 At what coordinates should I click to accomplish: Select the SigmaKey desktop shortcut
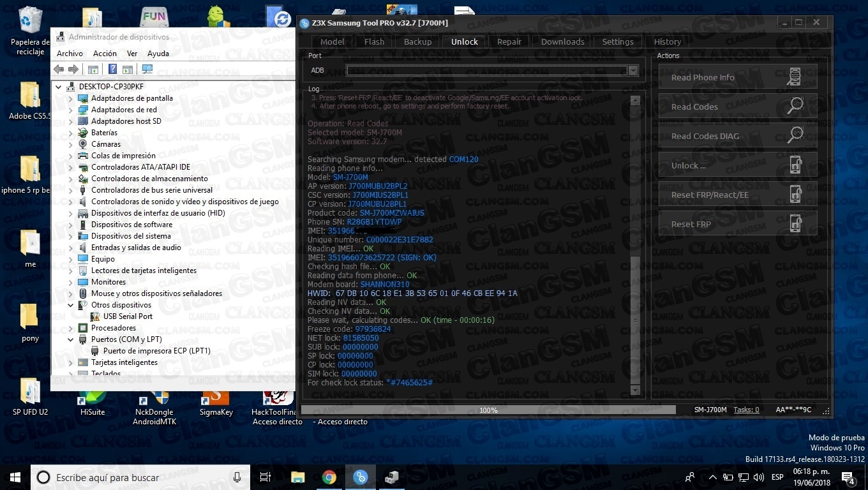point(216,403)
